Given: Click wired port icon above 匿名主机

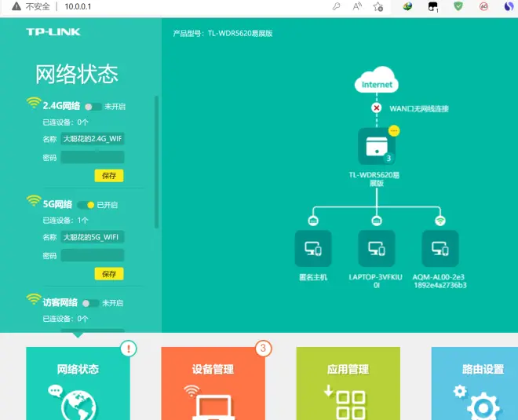Looking at the screenshot, I should (x=313, y=221).
